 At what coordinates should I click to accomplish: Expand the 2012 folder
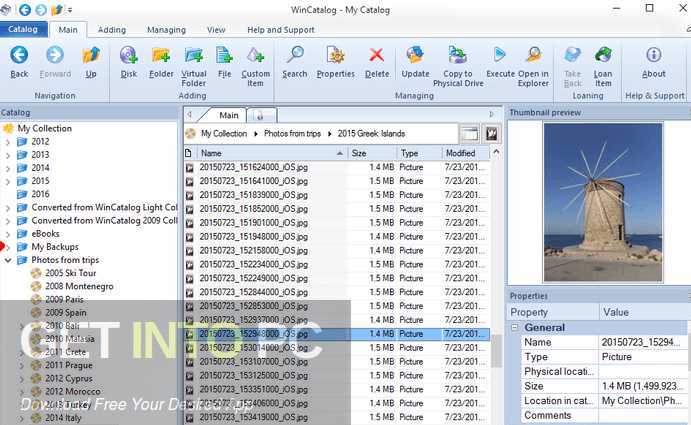8,142
